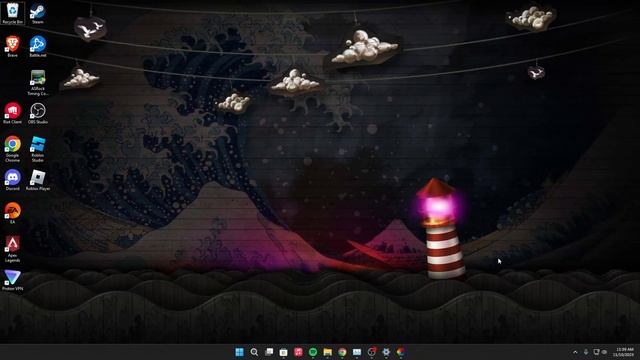Open File Explorer from the taskbar

(328, 352)
